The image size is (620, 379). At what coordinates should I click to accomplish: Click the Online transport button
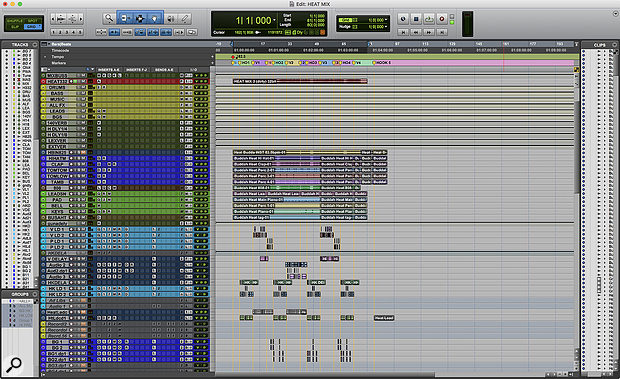[x=403, y=19]
